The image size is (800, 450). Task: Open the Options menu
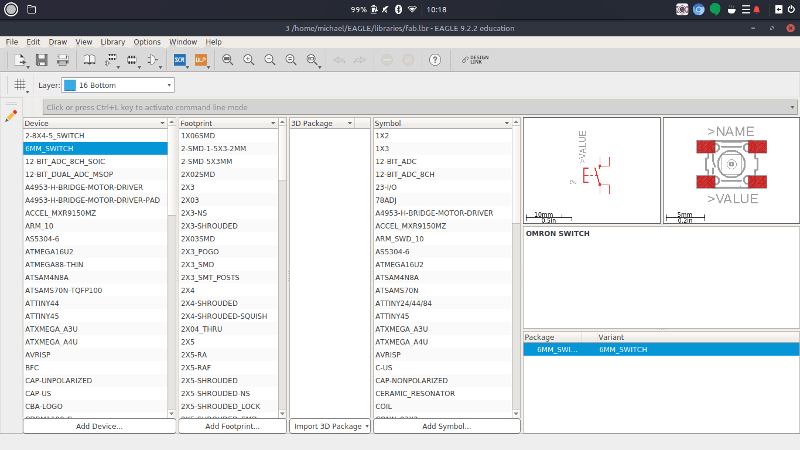147,42
